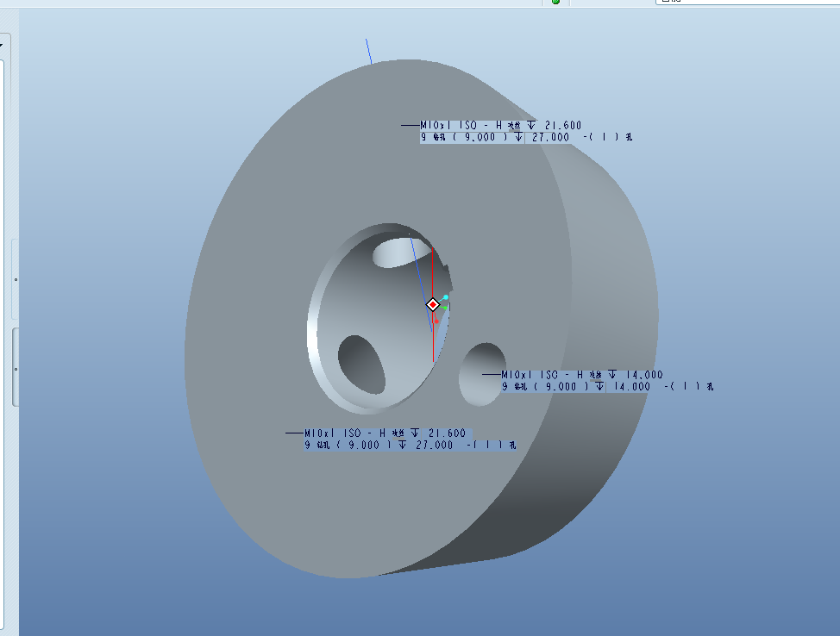The width and height of the screenshot is (840, 636).
Task: Select the small hole on the front face beside the 14.000 note
Action: coord(482,374)
